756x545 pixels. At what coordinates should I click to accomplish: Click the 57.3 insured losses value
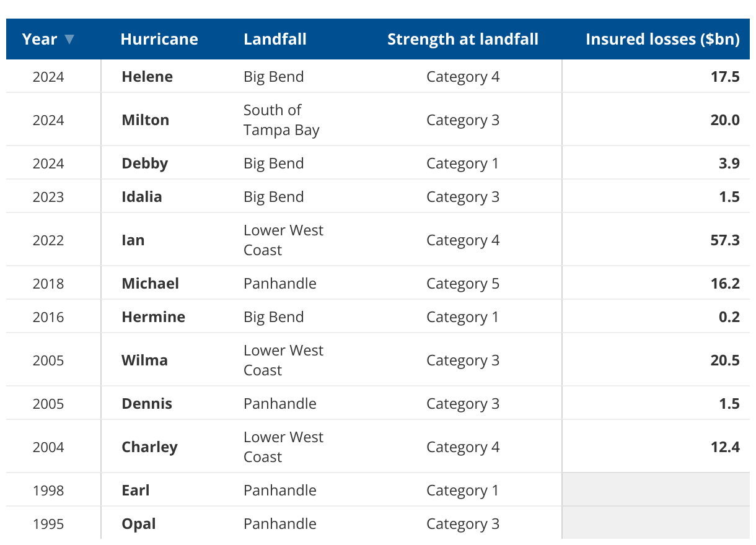[x=725, y=240]
